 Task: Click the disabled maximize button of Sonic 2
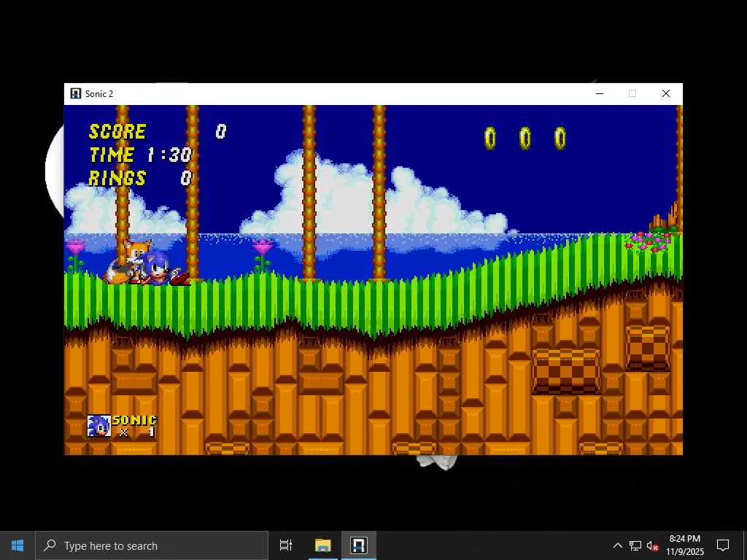click(632, 93)
